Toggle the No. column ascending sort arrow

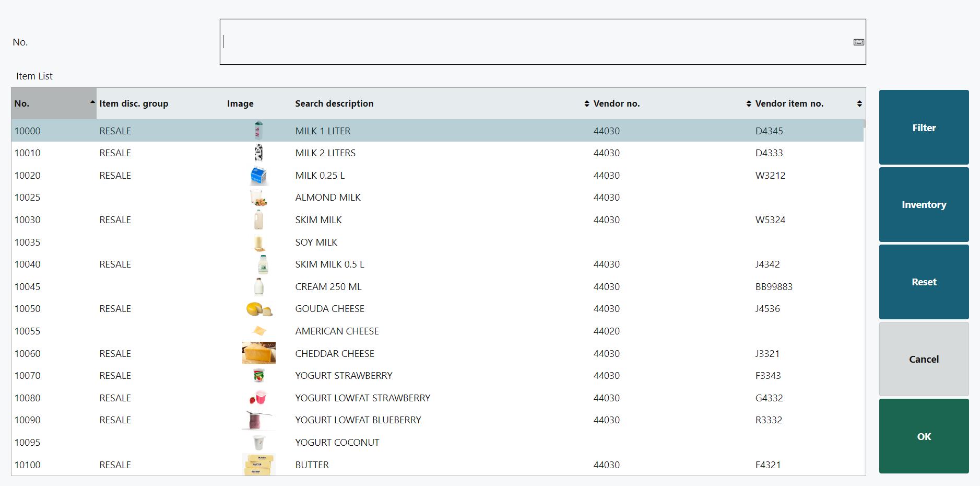(92, 102)
